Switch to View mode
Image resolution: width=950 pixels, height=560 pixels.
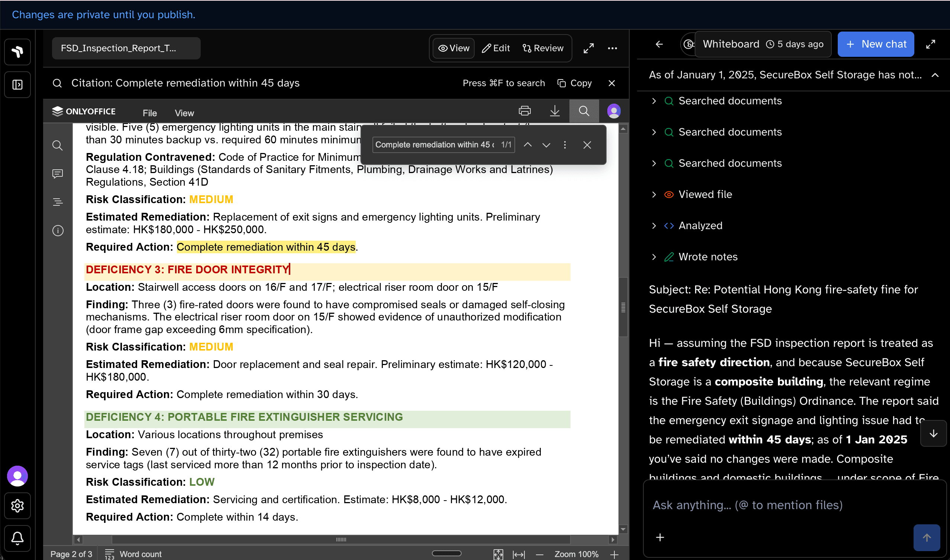[x=453, y=48]
